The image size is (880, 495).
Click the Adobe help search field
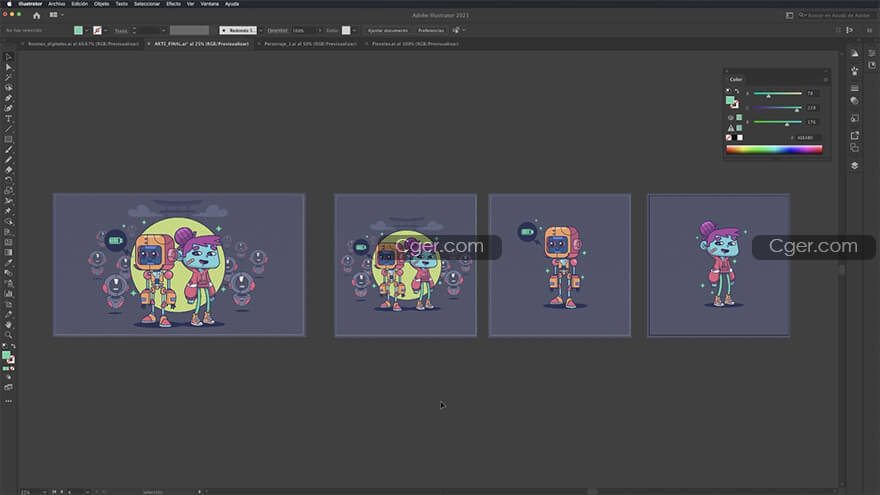(x=836, y=15)
